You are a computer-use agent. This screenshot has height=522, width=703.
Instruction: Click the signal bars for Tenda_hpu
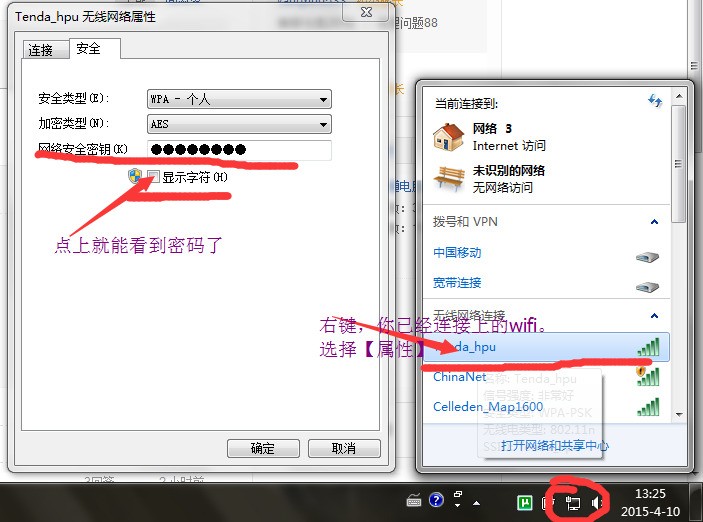(648, 347)
